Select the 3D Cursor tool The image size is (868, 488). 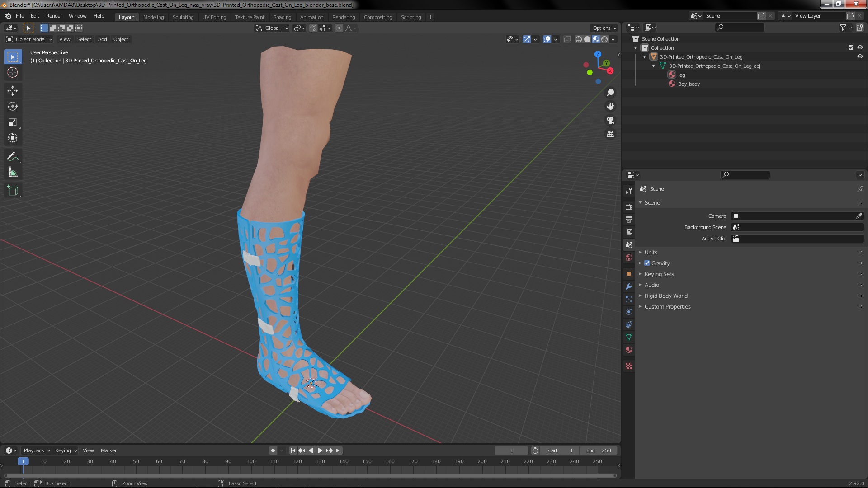(x=13, y=72)
